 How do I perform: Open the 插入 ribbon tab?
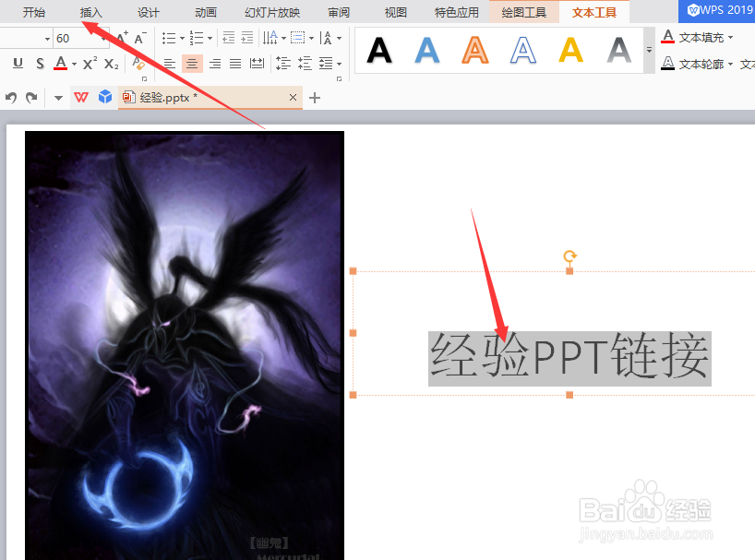click(91, 12)
